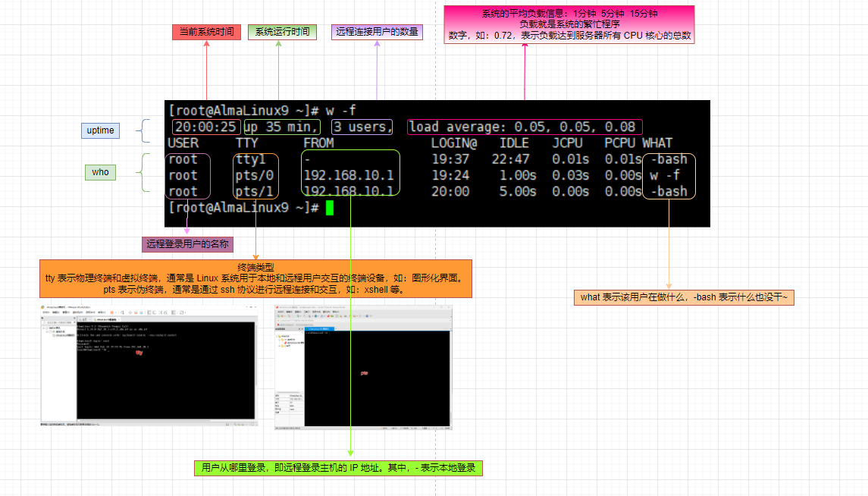Click the green terminal cursor block

tap(329, 208)
